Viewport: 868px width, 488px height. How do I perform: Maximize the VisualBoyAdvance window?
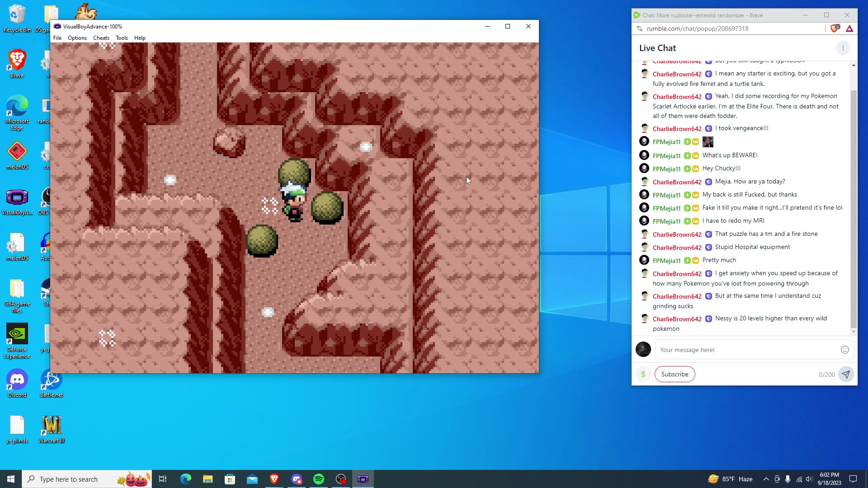tap(508, 26)
